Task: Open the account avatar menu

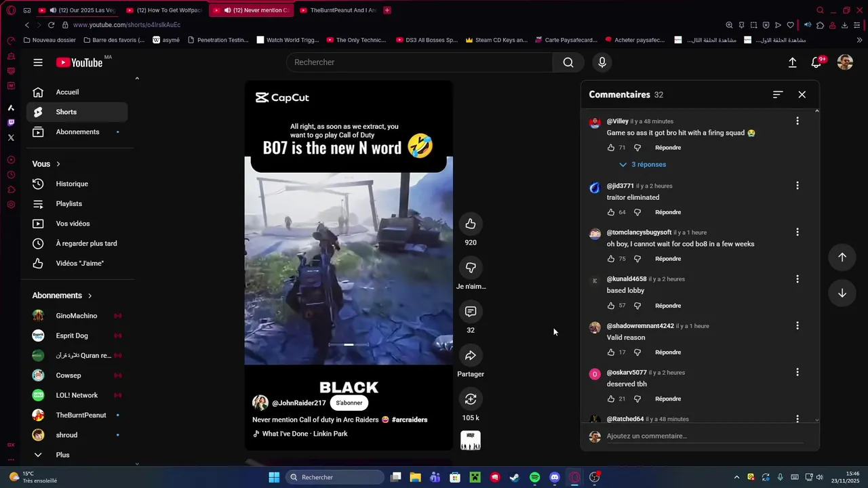Action: pyautogui.click(x=845, y=62)
